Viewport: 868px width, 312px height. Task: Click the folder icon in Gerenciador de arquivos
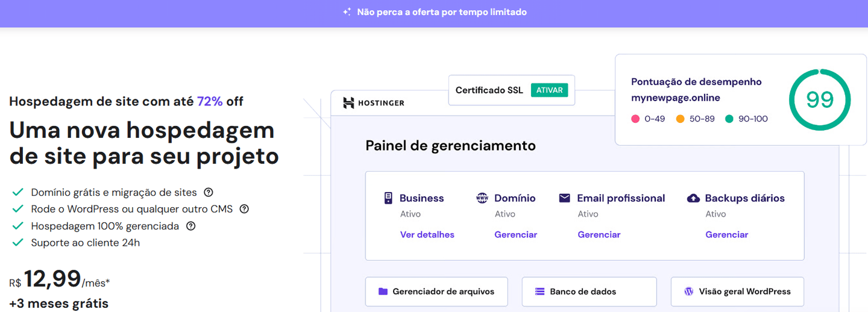(383, 292)
